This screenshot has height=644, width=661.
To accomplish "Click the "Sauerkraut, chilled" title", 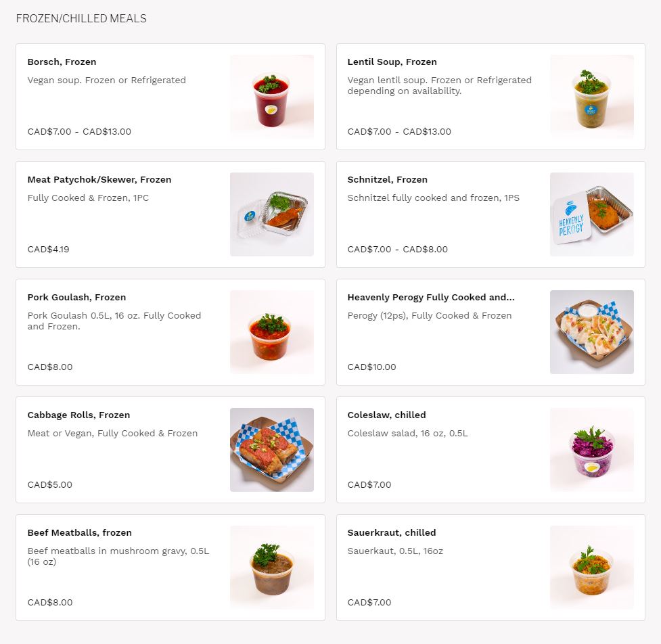I will point(391,533).
